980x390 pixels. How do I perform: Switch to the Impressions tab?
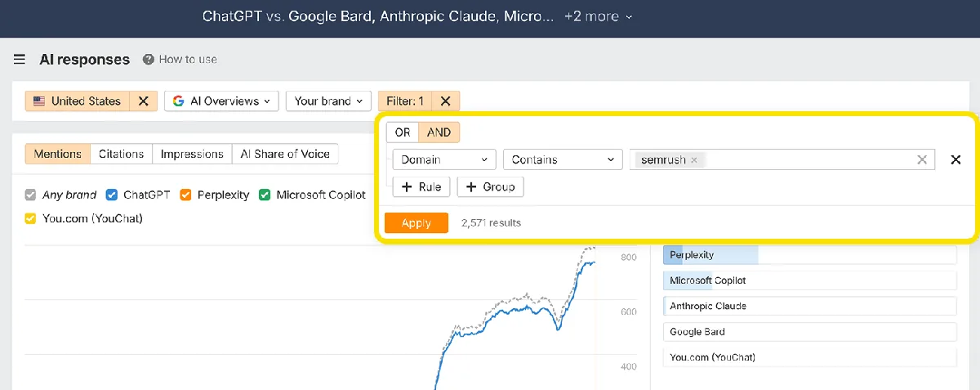(192, 154)
